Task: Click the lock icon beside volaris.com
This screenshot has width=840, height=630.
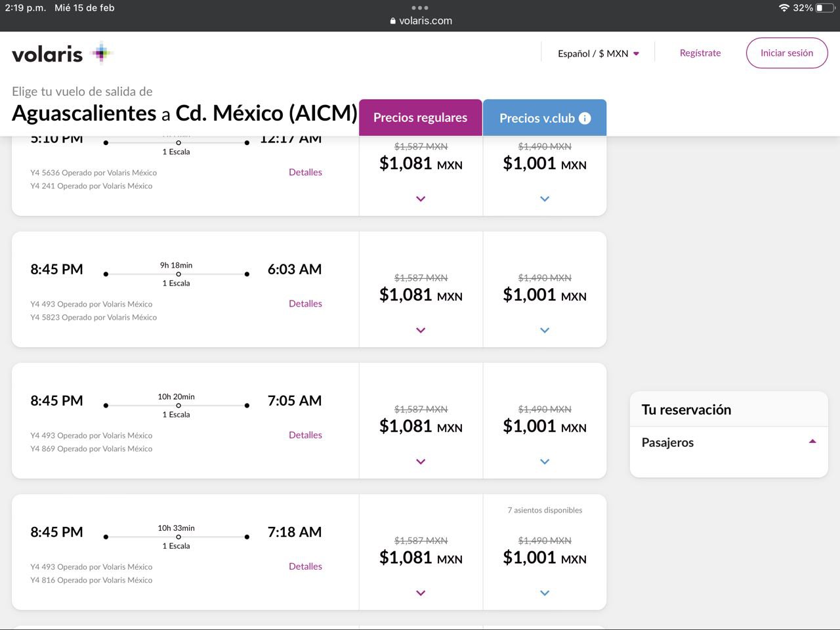Action: [393, 21]
